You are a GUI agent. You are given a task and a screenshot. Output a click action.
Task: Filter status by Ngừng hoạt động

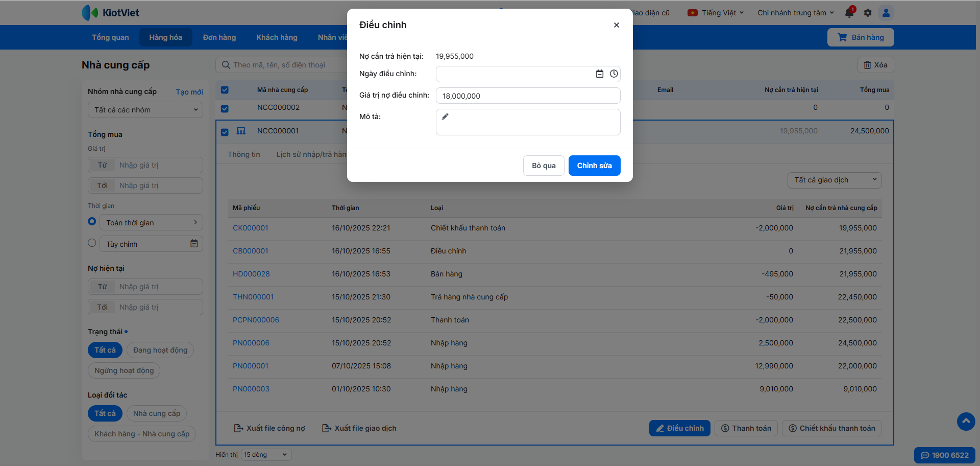click(x=124, y=370)
